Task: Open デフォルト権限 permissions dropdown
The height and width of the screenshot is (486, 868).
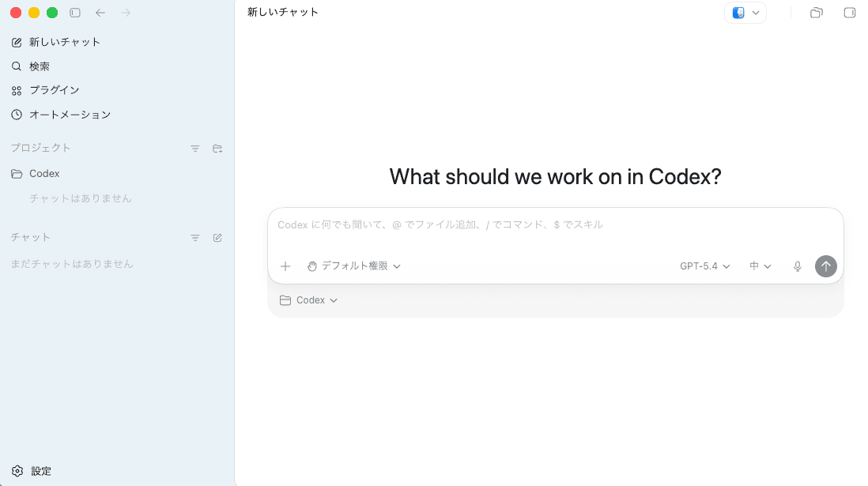Action: point(353,266)
